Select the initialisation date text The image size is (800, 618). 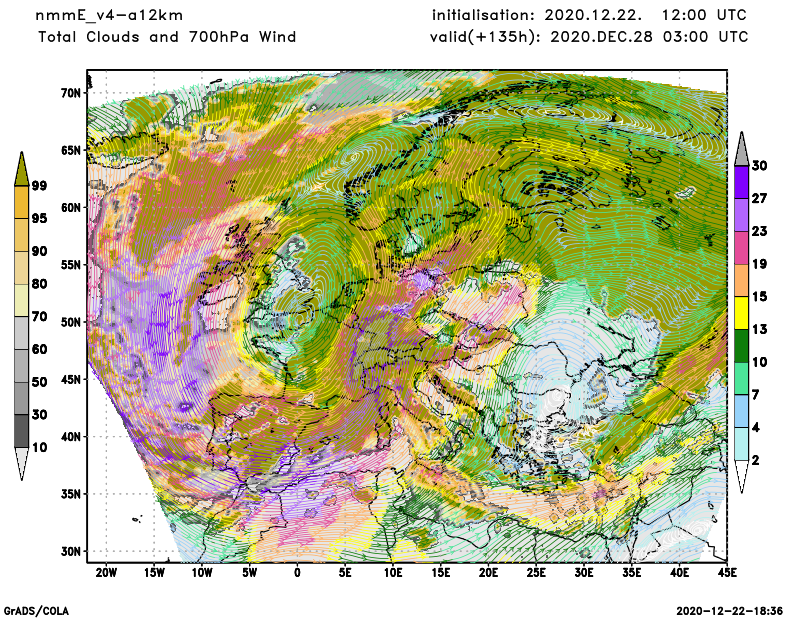point(589,16)
